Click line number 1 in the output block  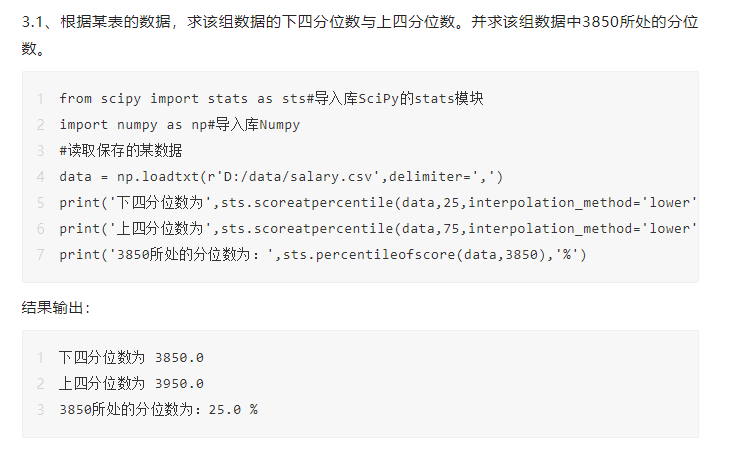(x=39, y=357)
